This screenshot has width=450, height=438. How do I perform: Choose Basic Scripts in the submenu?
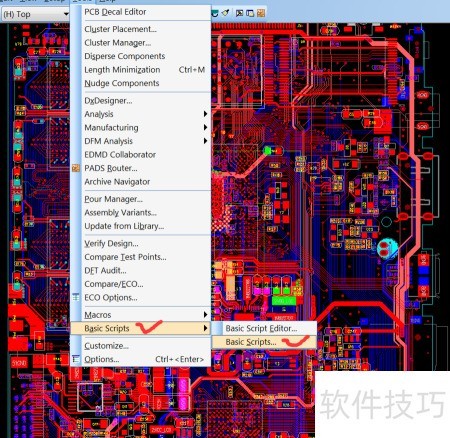[251, 342]
